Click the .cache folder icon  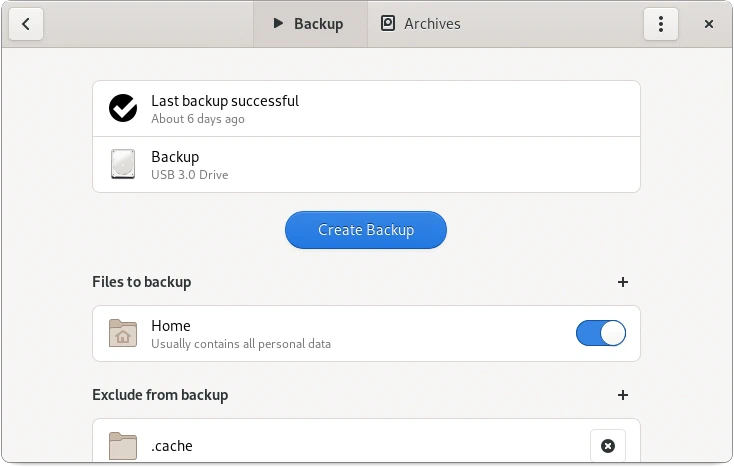click(x=123, y=446)
